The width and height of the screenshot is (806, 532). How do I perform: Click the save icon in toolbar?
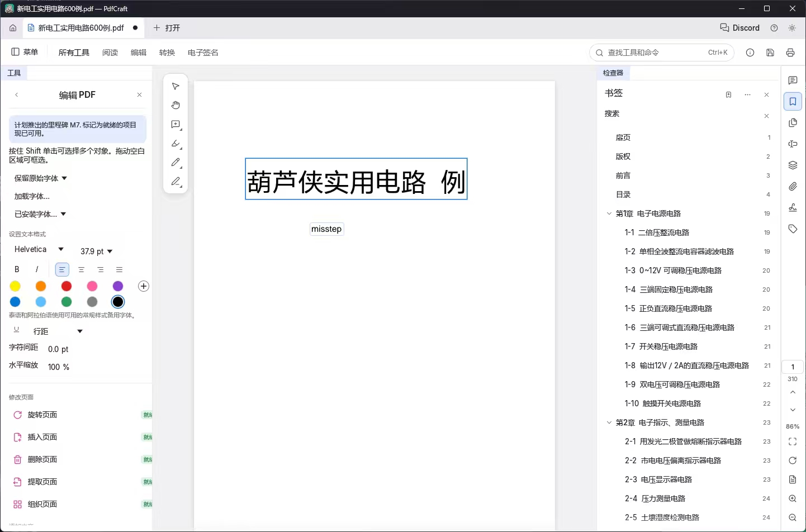[770, 53]
